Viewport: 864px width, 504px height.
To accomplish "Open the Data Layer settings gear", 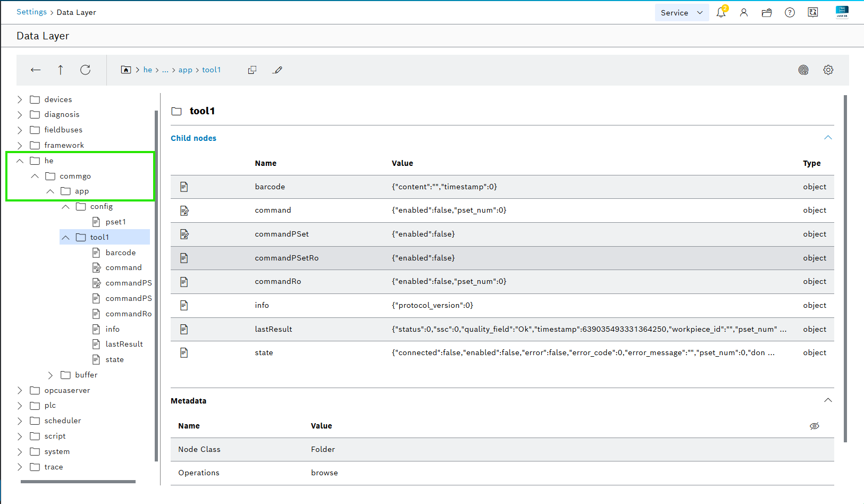I will point(828,70).
